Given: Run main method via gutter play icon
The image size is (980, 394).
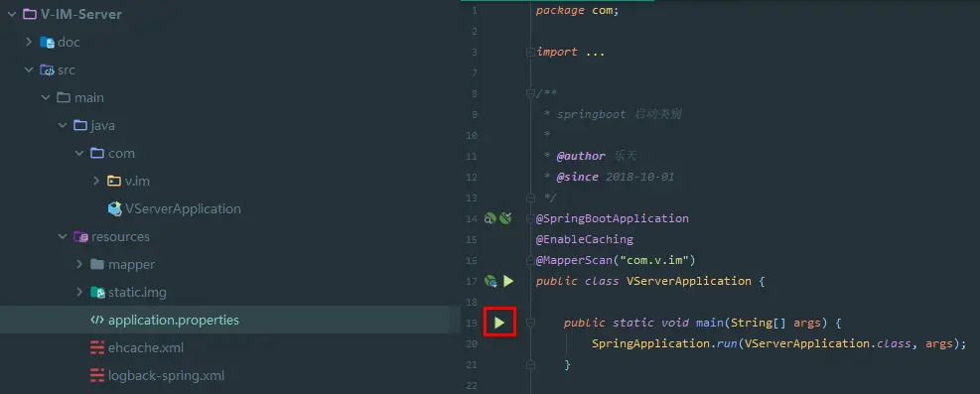Looking at the screenshot, I should (x=499, y=323).
